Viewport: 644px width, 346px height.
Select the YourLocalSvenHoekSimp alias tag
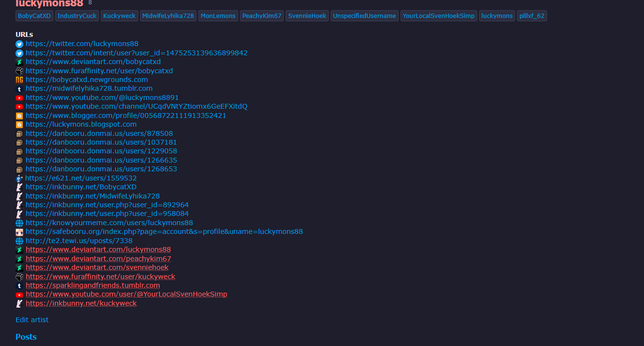439,16
